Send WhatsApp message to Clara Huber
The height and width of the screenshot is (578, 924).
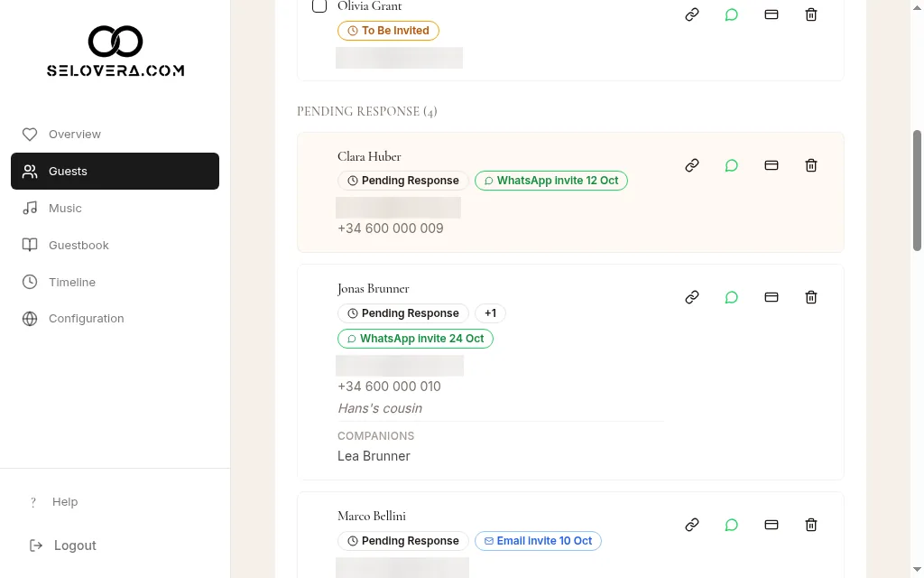click(x=731, y=165)
